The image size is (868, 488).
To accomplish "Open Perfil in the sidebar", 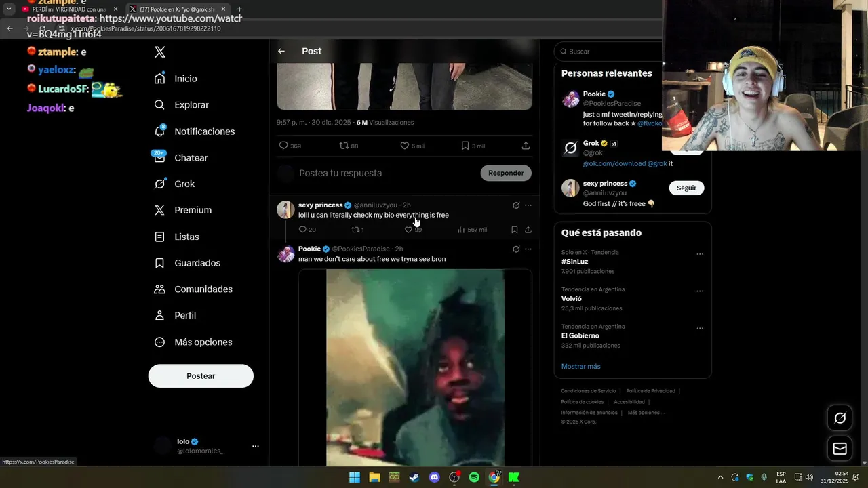I will [175, 315].
